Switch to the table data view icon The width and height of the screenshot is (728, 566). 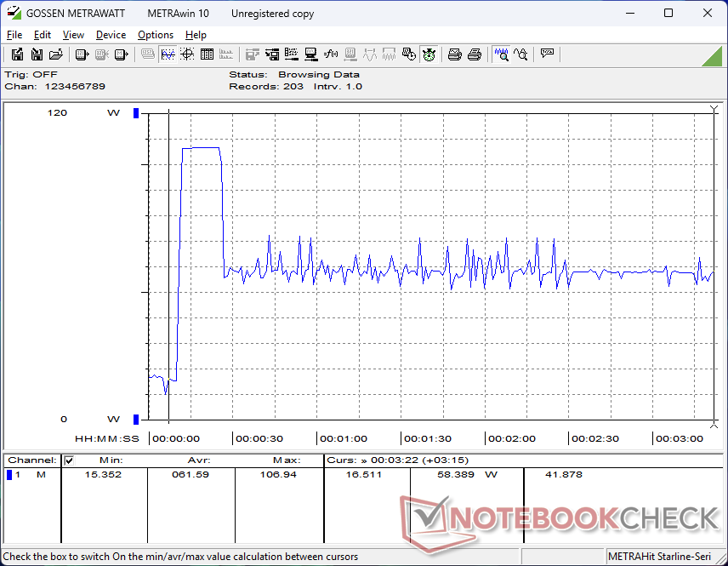click(x=206, y=54)
